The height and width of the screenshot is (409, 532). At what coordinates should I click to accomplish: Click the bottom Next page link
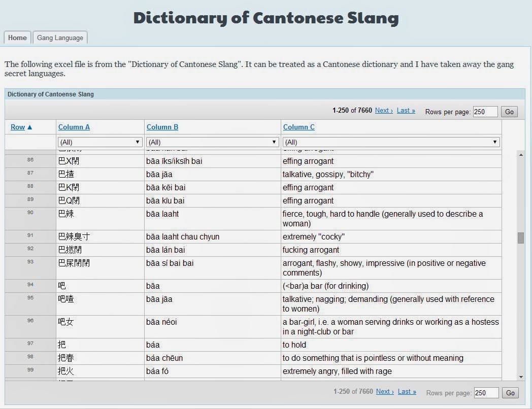point(384,392)
